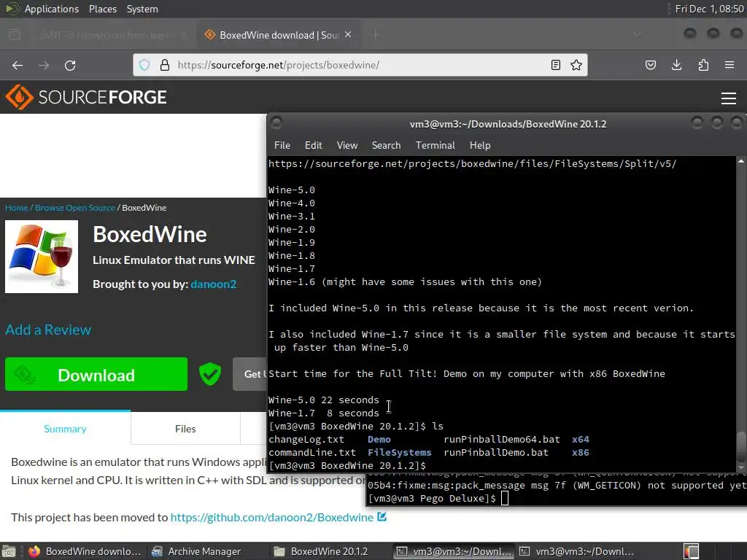Follow the Home breadcrumb link
747x560 pixels.
pyautogui.click(x=17, y=208)
